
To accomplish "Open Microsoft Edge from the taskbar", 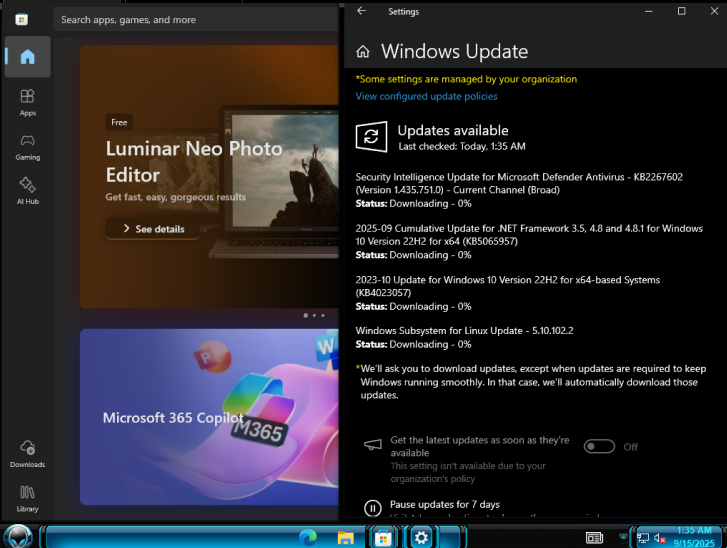I will coord(307,537).
